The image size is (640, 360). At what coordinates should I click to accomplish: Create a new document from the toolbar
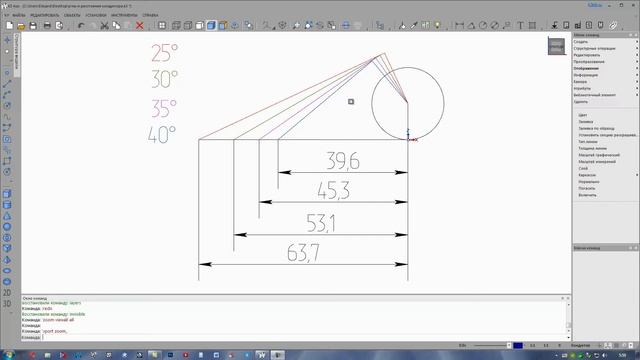[9, 26]
